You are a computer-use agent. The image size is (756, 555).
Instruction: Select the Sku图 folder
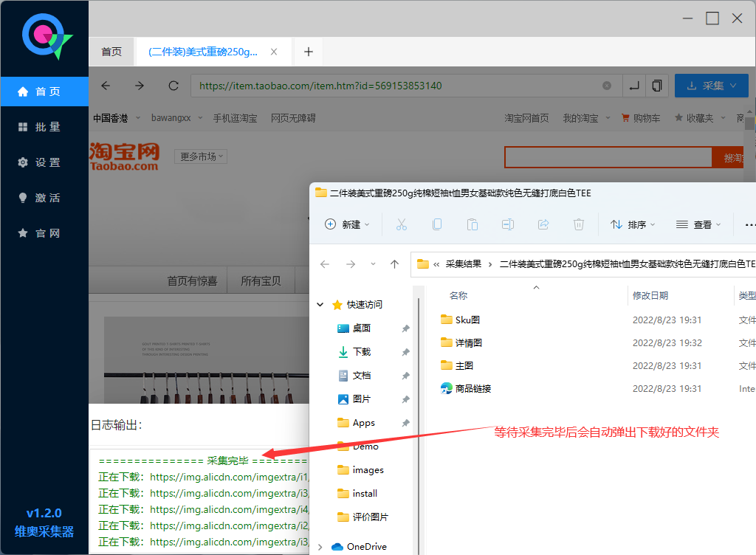click(461, 320)
